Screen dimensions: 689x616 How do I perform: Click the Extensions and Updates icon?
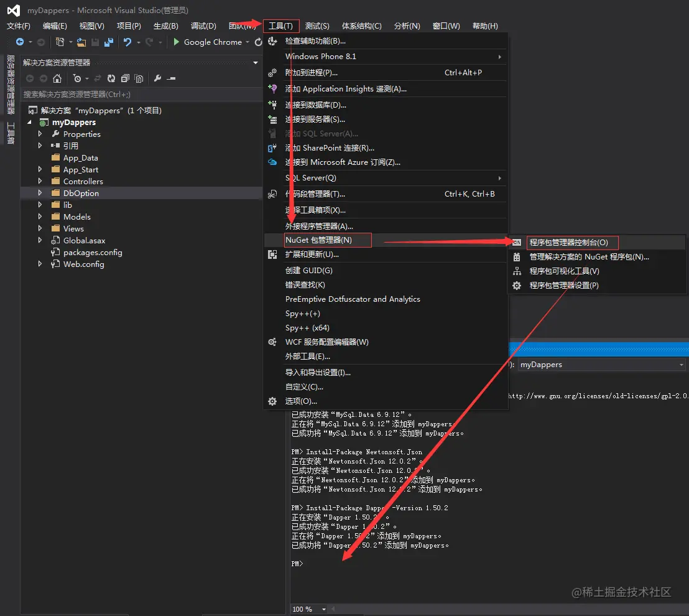click(x=272, y=254)
